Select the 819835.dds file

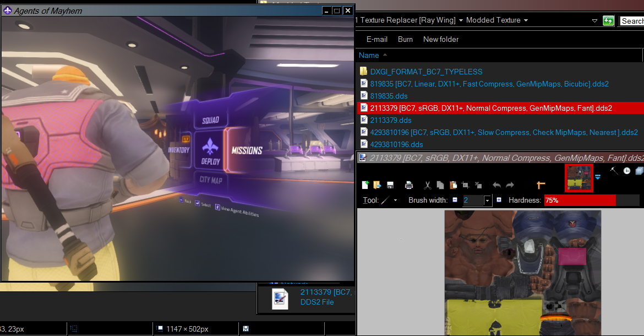(390, 96)
